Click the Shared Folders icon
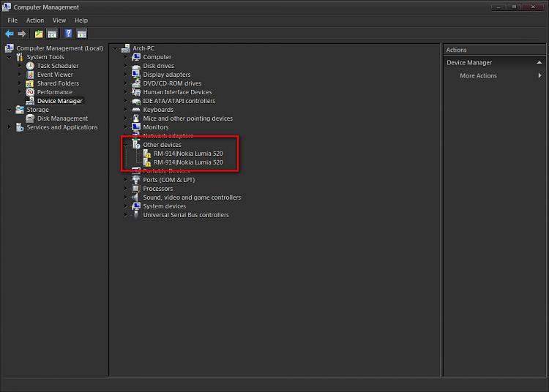The height and width of the screenshot is (392, 549). [x=30, y=83]
